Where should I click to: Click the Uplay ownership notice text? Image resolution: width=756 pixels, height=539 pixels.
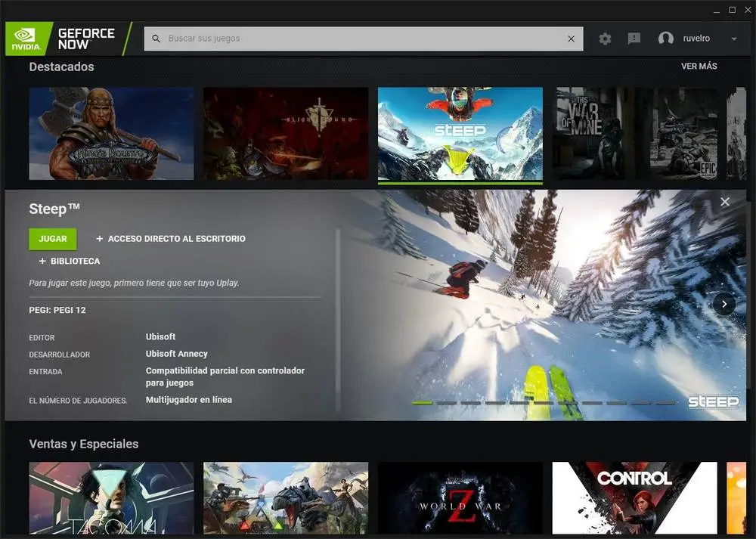(x=134, y=283)
